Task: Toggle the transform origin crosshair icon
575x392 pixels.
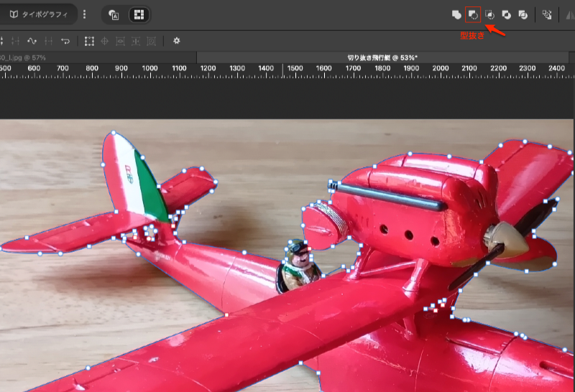Action: pyautogui.click(x=104, y=41)
